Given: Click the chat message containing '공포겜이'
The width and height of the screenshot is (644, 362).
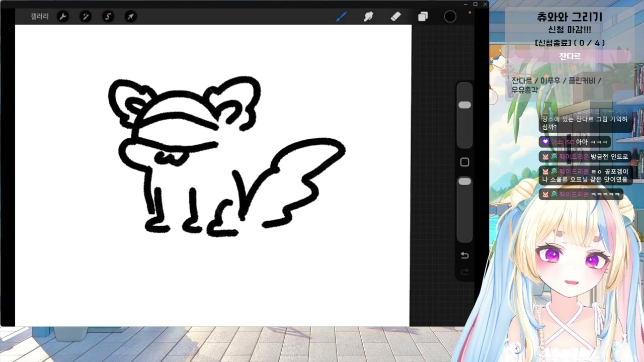Looking at the screenshot, I should (x=585, y=175).
